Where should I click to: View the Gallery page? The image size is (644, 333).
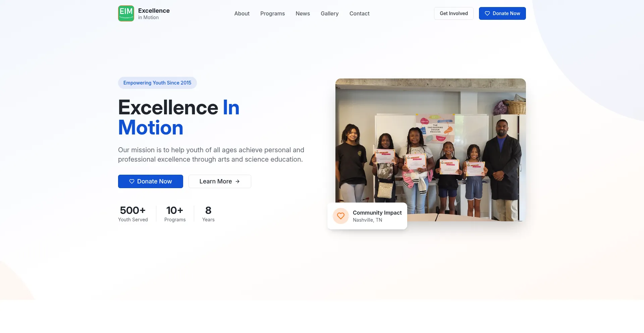tap(329, 13)
